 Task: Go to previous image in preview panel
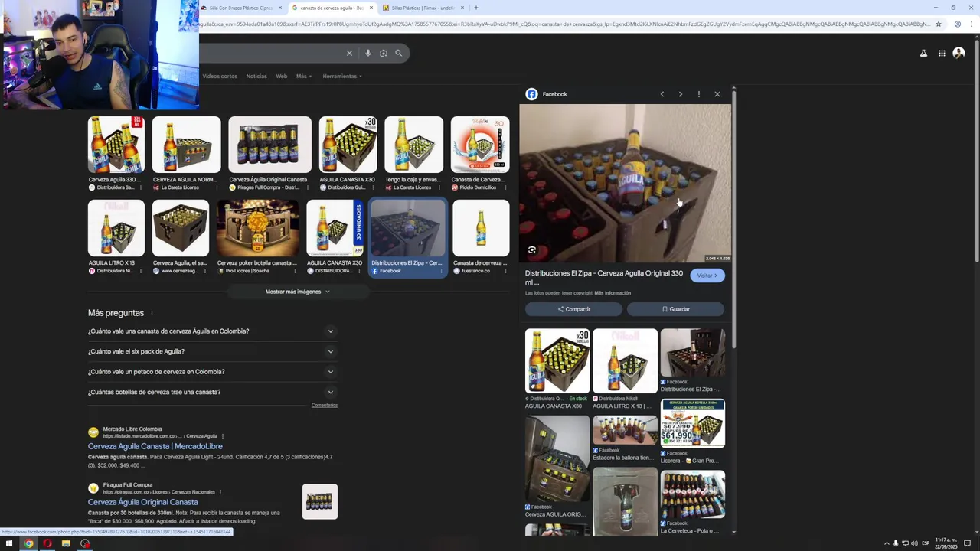pyautogui.click(x=662, y=94)
